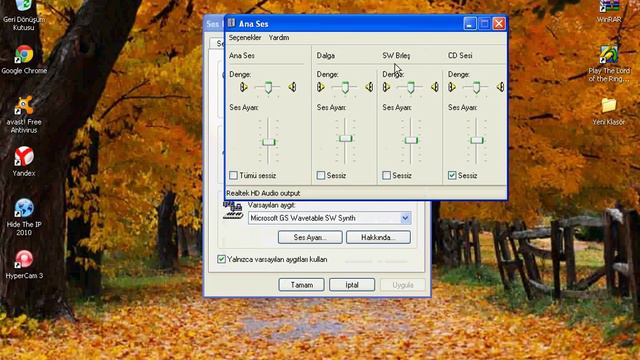Cancel with the İptal button
This screenshot has height=360, width=640.
pos(352,285)
